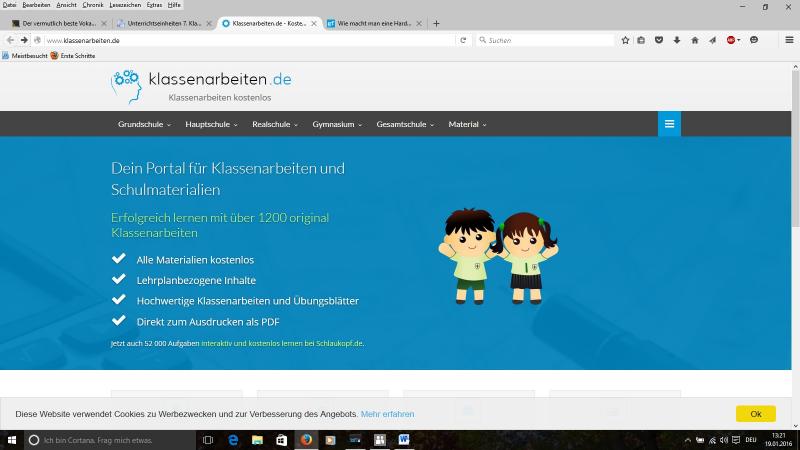Click the DEU language indicator
800x450 pixels.
751,440
